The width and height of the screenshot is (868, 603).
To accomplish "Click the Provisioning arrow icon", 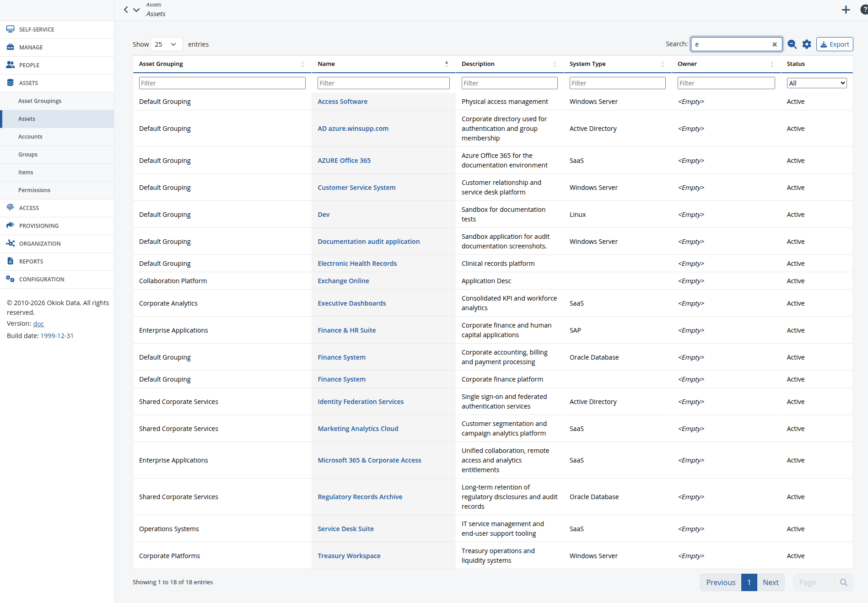I will pos(10,226).
